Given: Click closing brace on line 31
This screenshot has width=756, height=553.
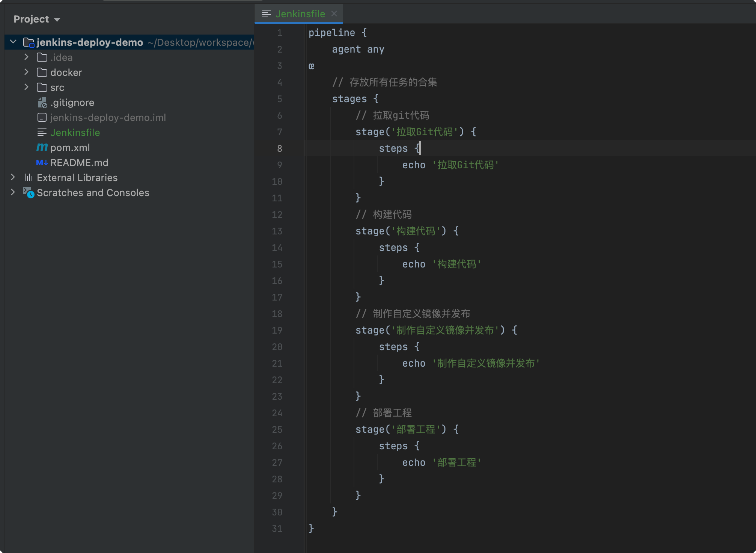Looking at the screenshot, I should (x=311, y=529).
